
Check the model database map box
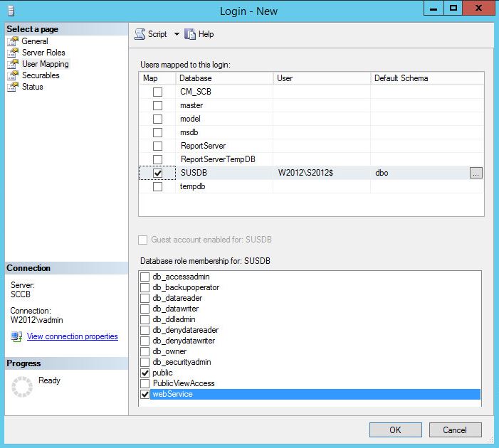(157, 119)
